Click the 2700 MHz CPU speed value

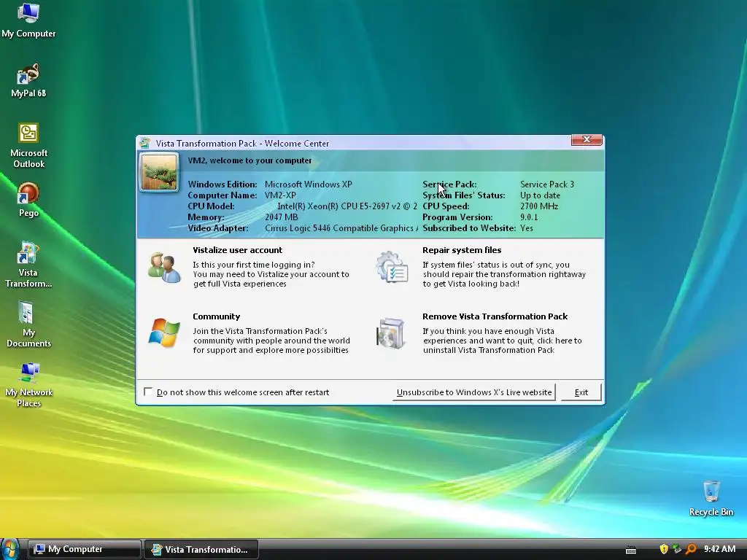coord(539,206)
